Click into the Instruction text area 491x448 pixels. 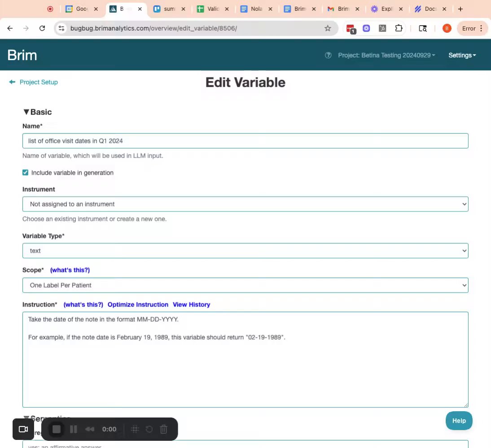tap(245, 360)
